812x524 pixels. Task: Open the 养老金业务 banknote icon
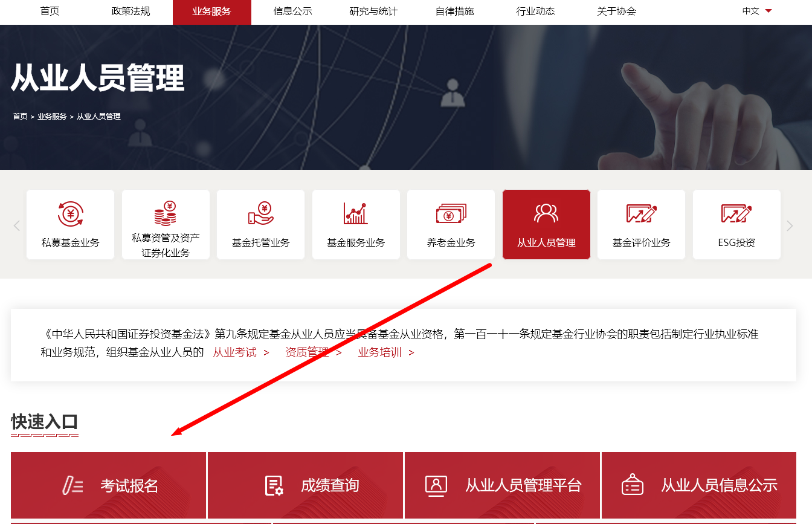[x=451, y=213]
